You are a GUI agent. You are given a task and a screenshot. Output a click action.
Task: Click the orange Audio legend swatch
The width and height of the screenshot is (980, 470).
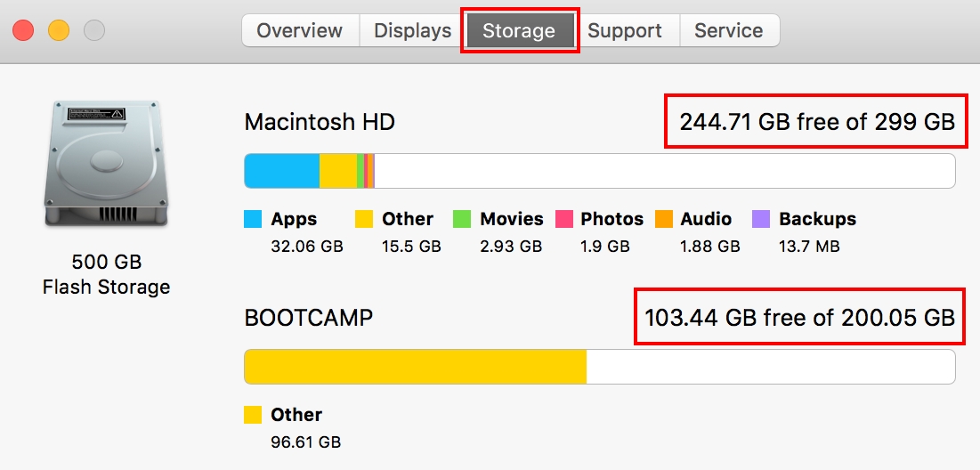pyautogui.click(x=663, y=219)
